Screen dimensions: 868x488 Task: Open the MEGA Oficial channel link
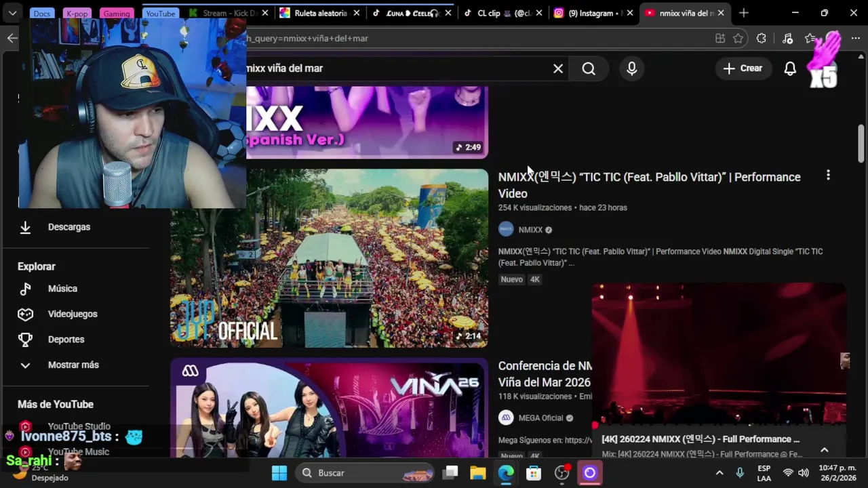[540, 418]
